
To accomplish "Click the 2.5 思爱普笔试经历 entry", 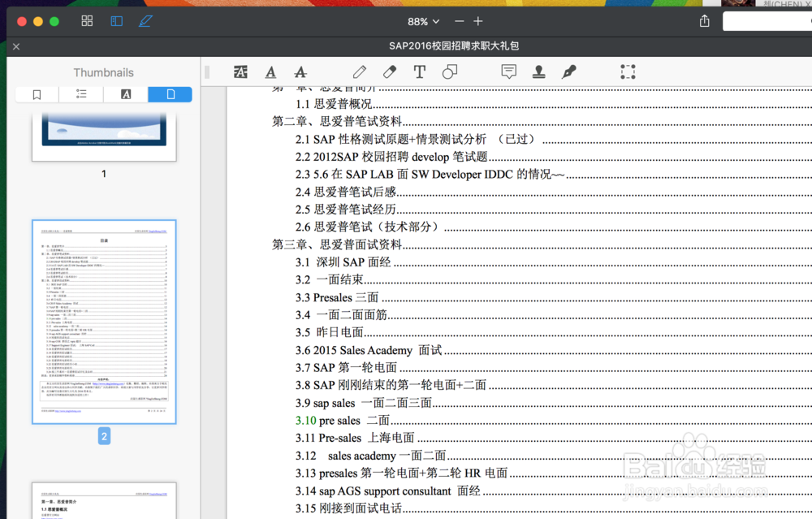I will click(x=346, y=210).
